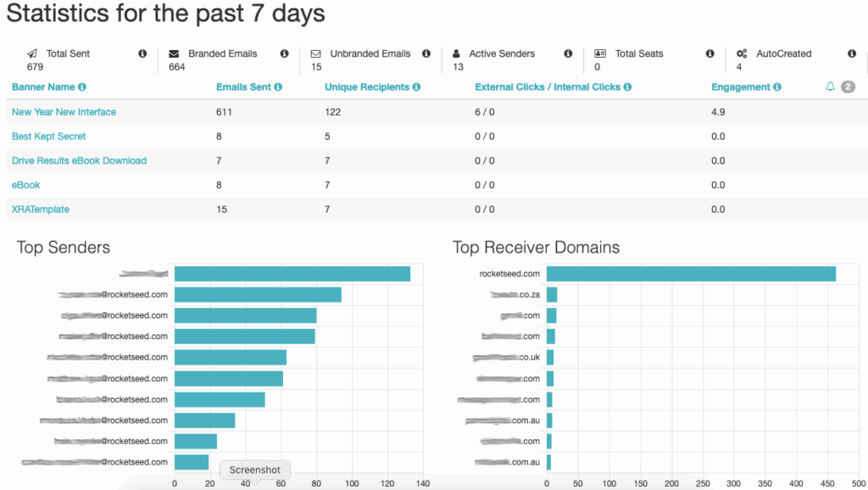Sort by Unique Recipients column header
Screen dimensions: 868x490
(x=367, y=86)
